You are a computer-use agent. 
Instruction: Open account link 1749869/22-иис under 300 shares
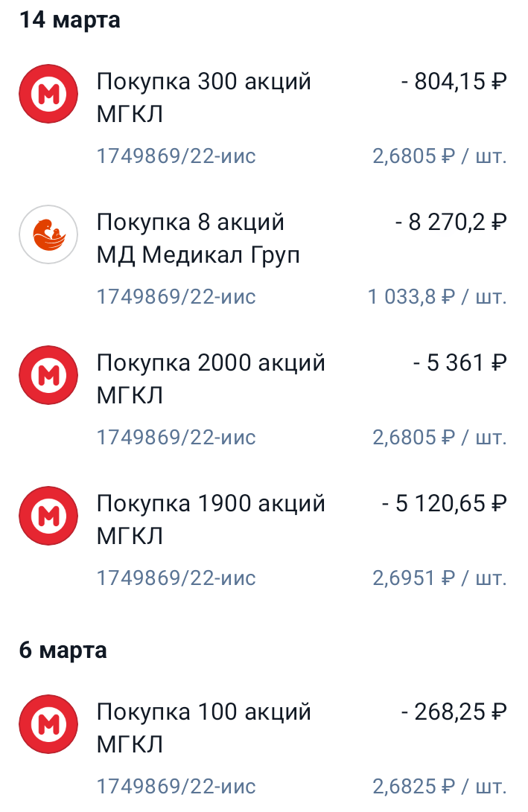point(176,156)
